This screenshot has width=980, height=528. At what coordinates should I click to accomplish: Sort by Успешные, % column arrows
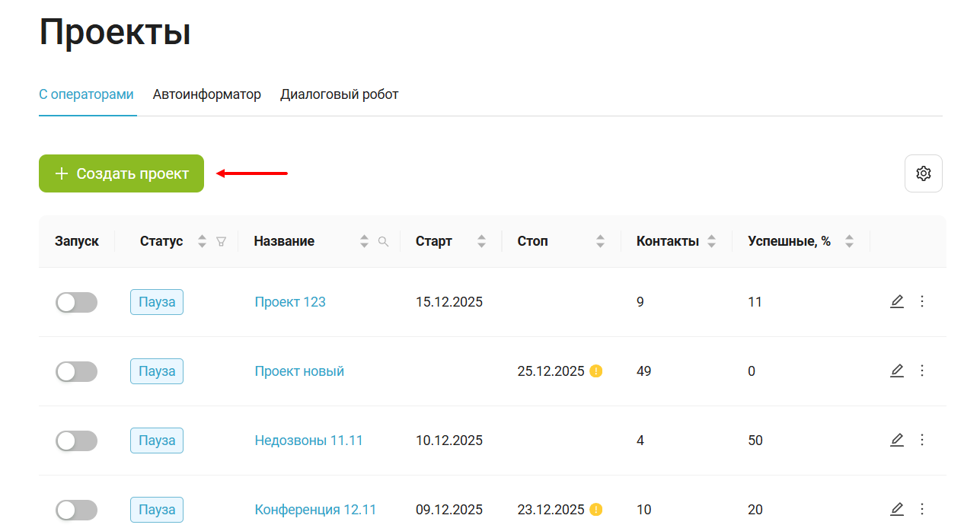coord(849,241)
